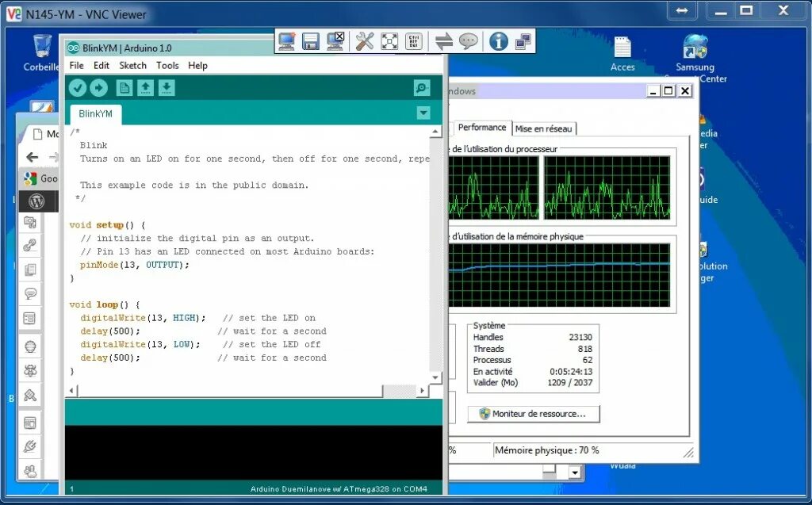Image resolution: width=812 pixels, height=505 pixels.
Task: Click the Verify checkmark button in Arduino
Action: 78,88
